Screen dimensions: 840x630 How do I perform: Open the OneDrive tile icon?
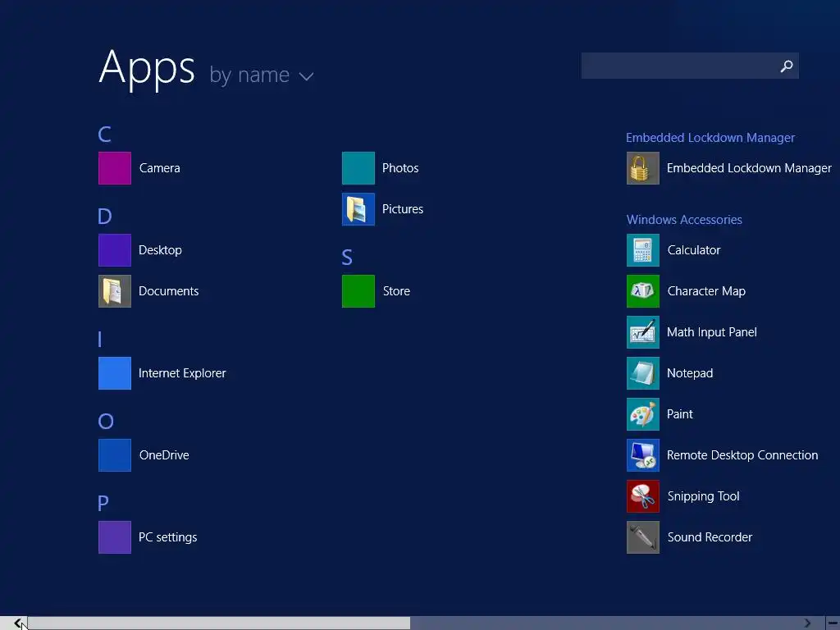[x=115, y=455]
